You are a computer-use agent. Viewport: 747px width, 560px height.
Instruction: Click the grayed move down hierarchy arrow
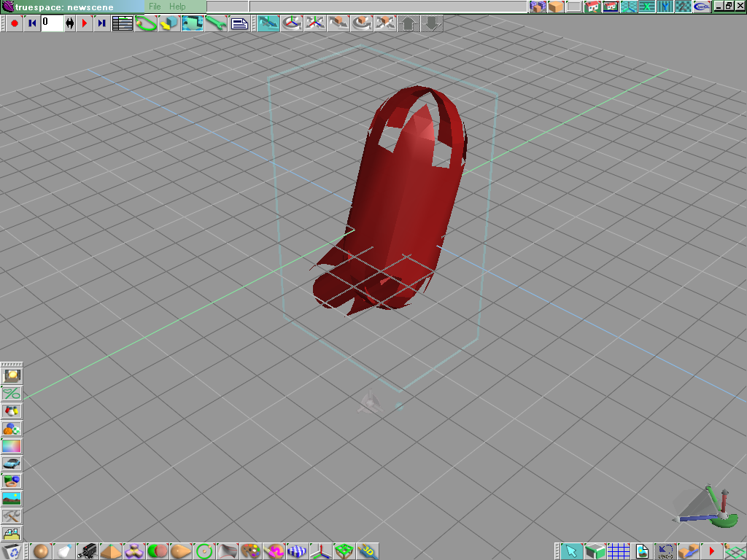click(432, 23)
